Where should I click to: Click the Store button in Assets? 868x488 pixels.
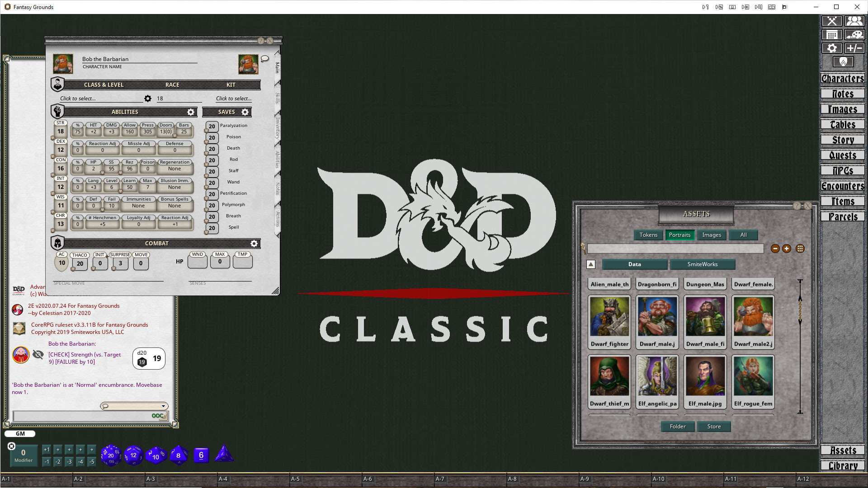click(713, 426)
